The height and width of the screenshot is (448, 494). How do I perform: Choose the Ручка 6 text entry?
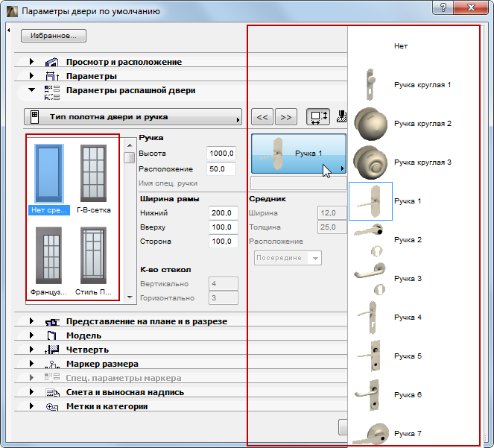point(408,395)
